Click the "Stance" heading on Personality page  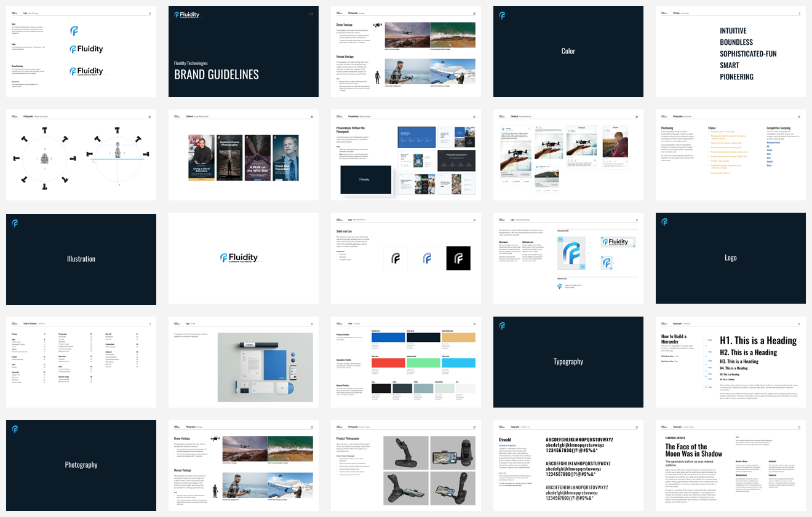712,128
